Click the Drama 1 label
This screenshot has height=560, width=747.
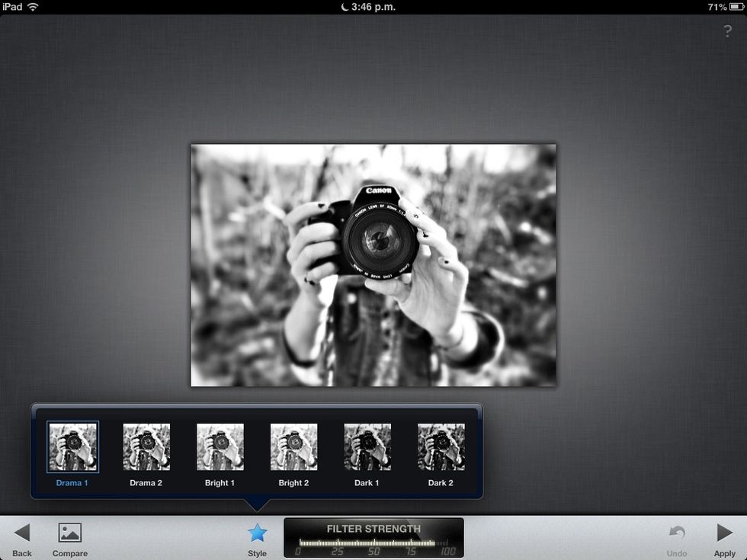coord(72,483)
